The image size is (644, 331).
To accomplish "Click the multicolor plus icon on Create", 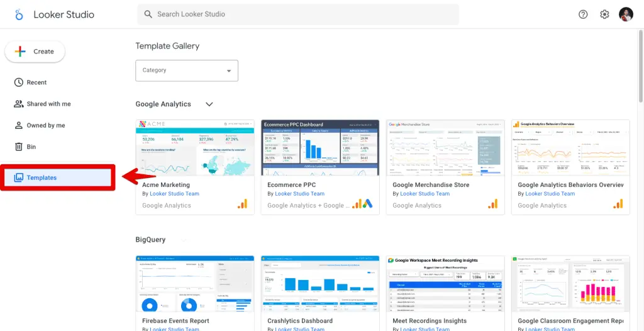I will point(20,52).
